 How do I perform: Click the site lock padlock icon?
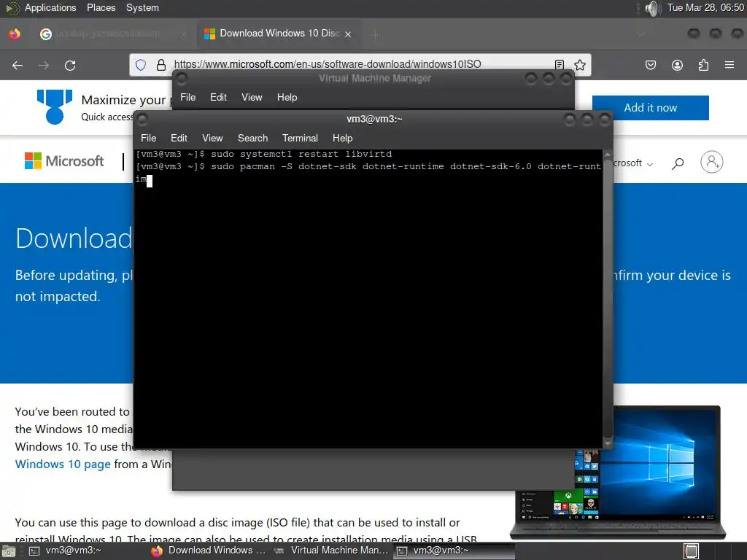(161, 65)
